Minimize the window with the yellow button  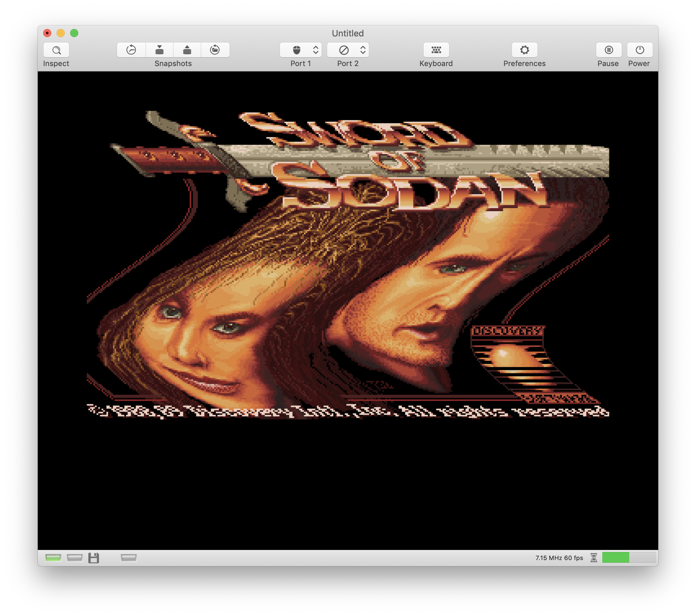tap(61, 33)
